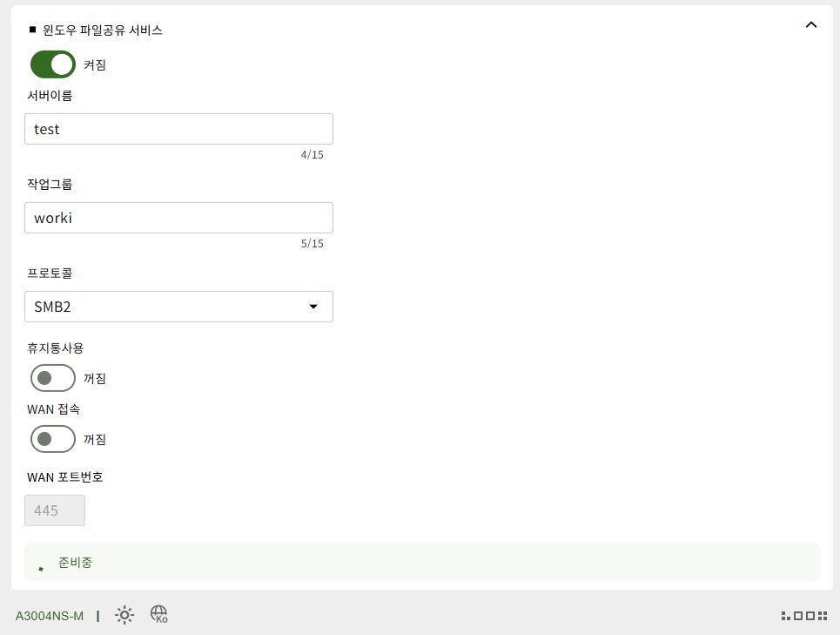Enable the 휴지통사용 toggle switch
Viewport: 840px width, 635px height.
(x=52, y=378)
